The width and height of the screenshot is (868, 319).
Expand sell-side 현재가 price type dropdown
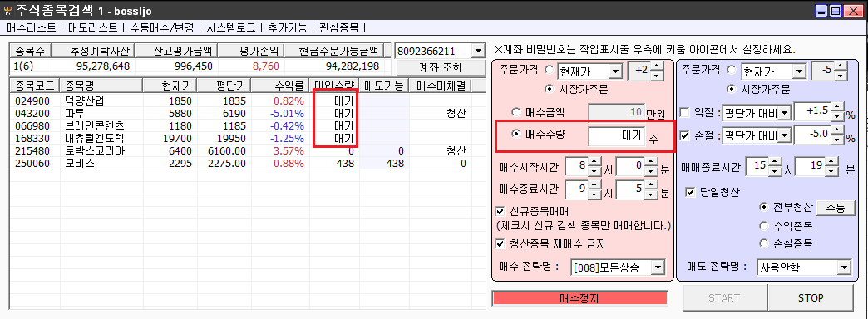pos(799,71)
